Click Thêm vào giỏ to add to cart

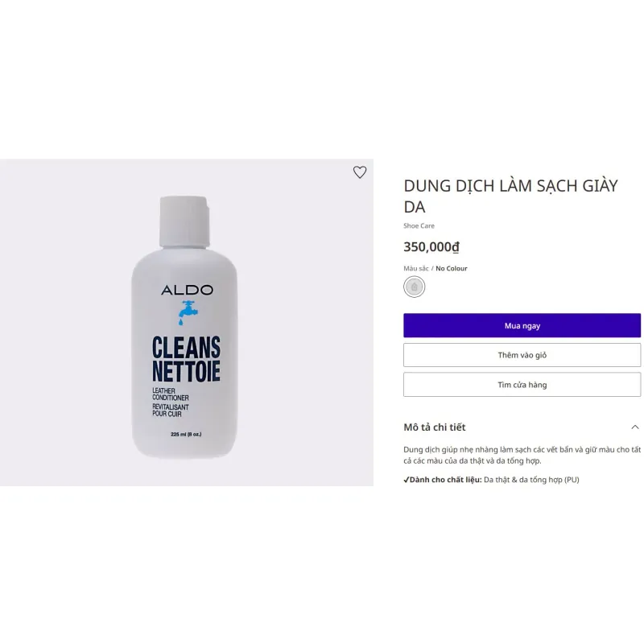[x=522, y=355]
